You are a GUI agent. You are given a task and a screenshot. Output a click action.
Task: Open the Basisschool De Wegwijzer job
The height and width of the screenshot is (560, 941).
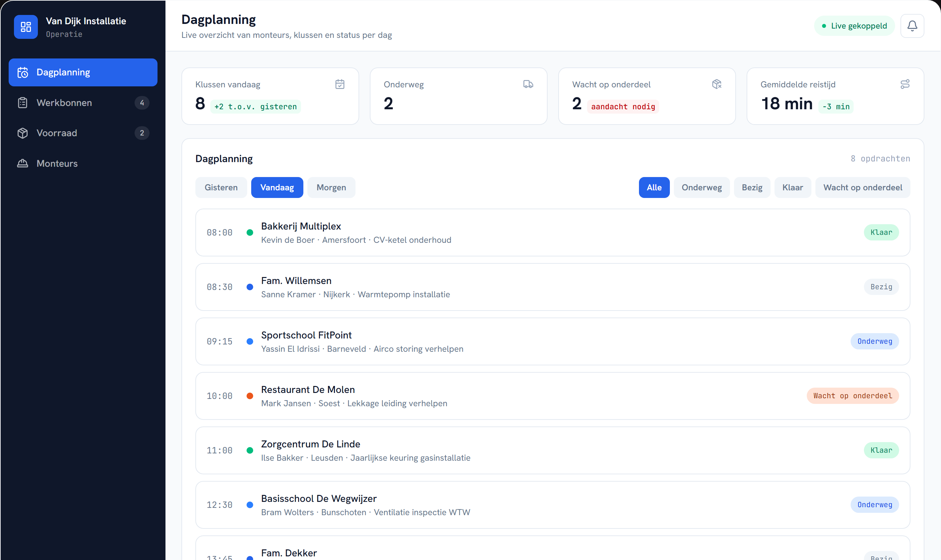click(553, 505)
